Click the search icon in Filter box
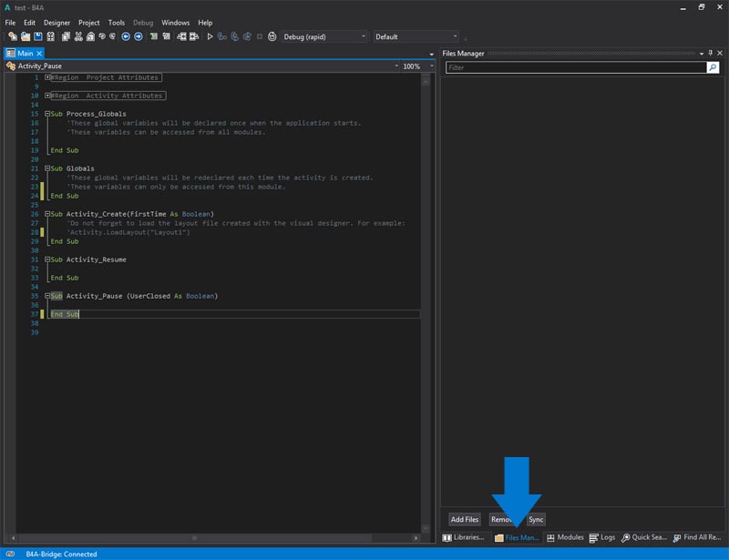The height and width of the screenshot is (560, 729). click(x=713, y=67)
